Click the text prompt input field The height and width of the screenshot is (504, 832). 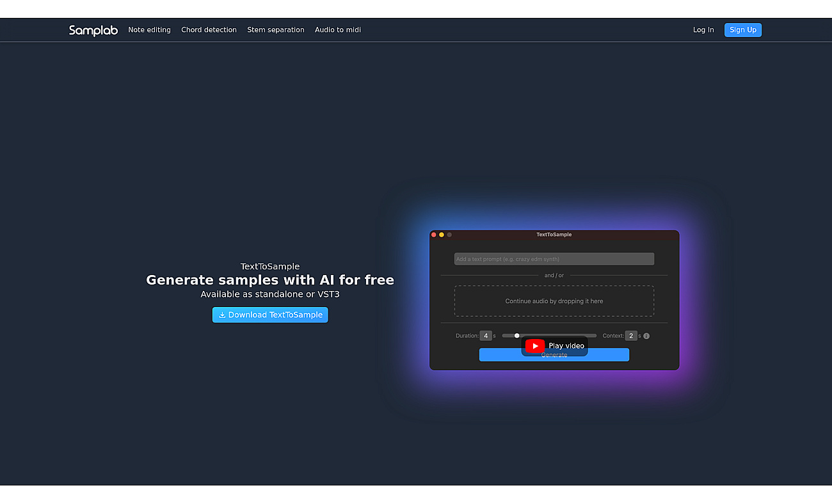click(x=554, y=259)
